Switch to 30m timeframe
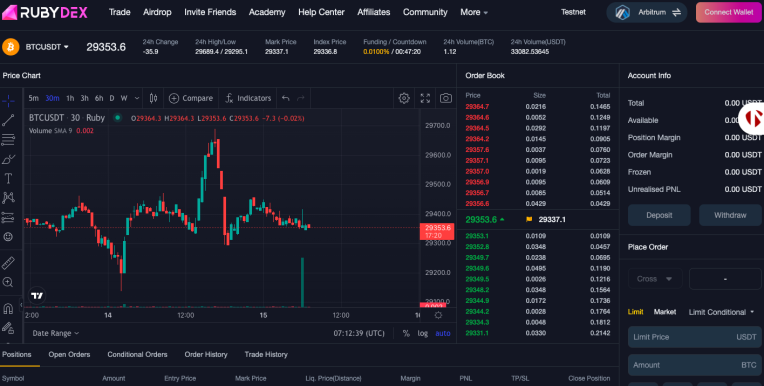 (x=52, y=98)
